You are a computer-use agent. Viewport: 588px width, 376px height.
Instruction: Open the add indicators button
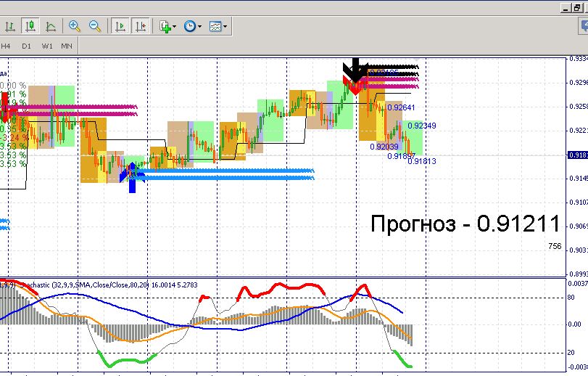coord(165,26)
